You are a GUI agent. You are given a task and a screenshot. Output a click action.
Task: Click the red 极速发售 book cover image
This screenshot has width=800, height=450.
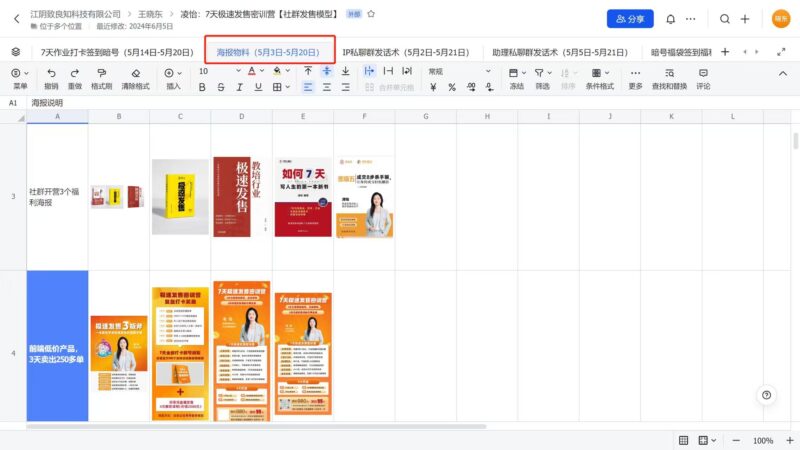coord(232,196)
